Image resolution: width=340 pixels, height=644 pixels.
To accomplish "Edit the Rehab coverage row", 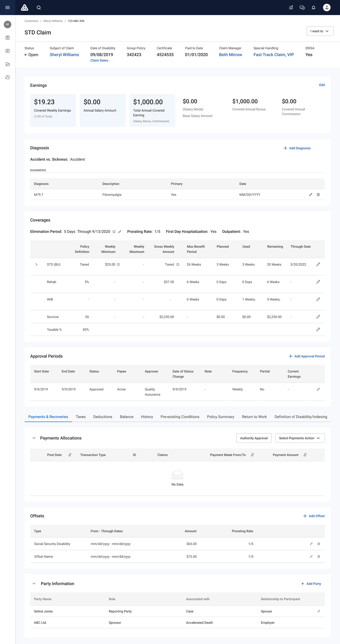I will 318,282.
